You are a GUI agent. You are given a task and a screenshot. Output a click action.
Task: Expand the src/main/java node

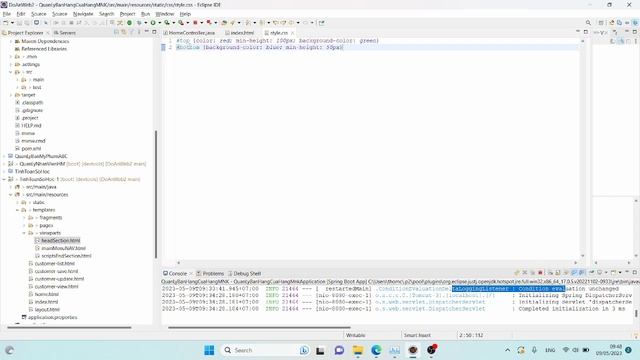click(x=11, y=187)
